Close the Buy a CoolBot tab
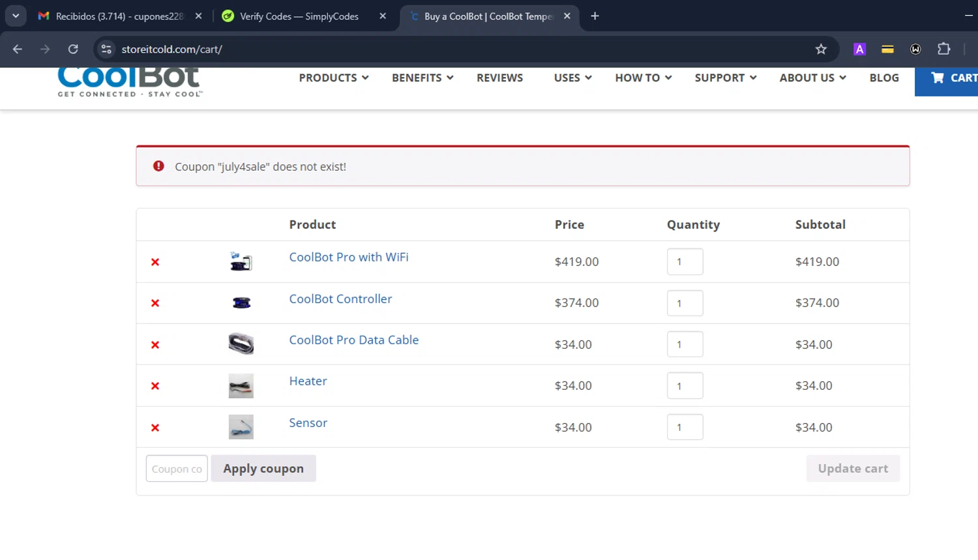The width and height of the screenshot is (978, 560). click(567, 16)
